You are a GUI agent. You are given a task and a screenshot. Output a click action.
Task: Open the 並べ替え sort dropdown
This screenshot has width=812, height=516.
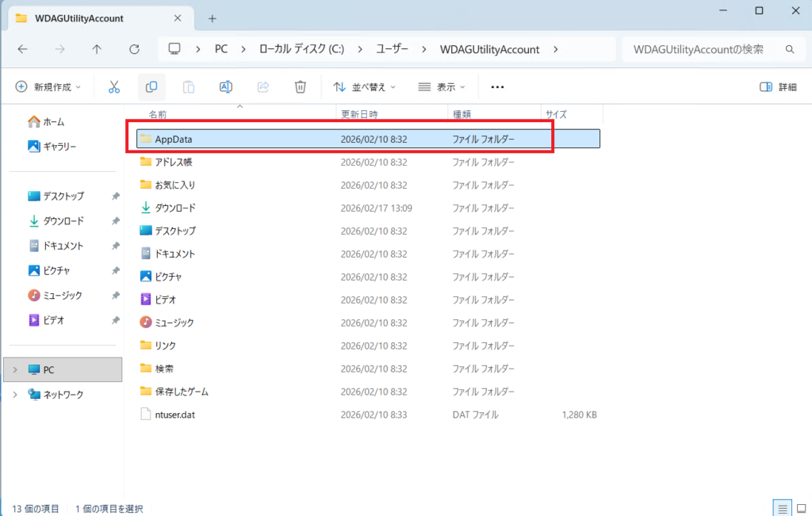click(365, 86)
